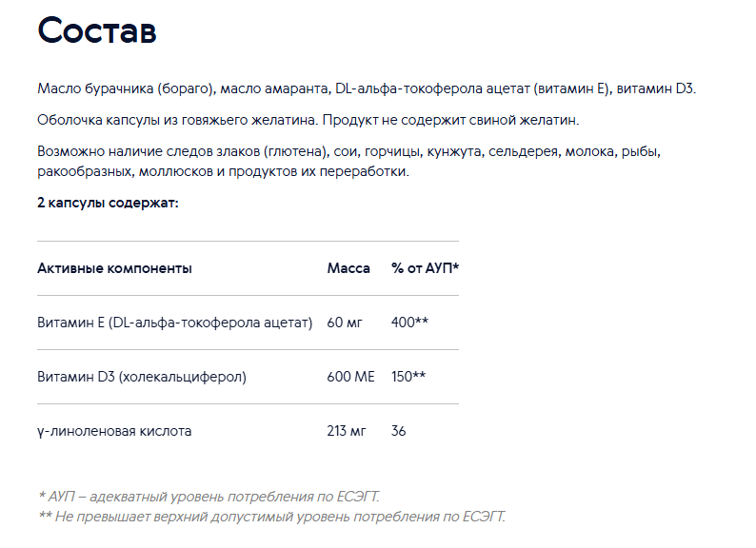Click the second line ракообразных, моллюсков text
This screenshot has width=756, height=548.
[x=223, y=171]
